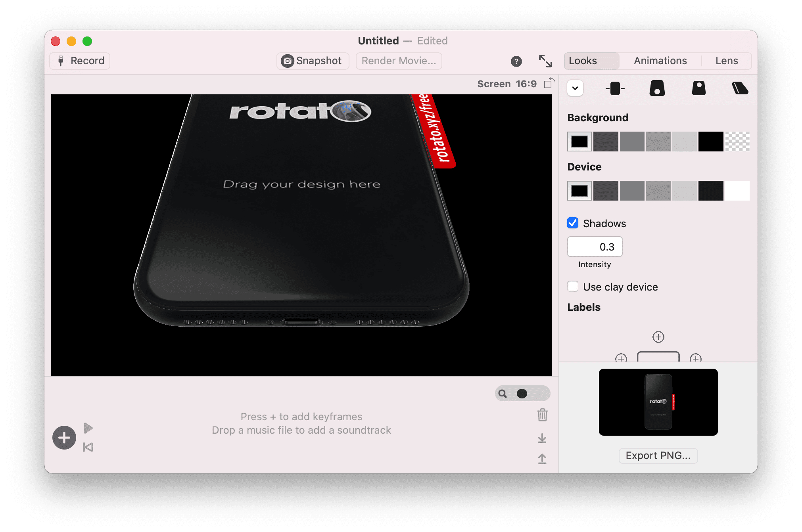Image resolution: width=802 pixels, height=532 pixels.
Task: Add a label with top plus circle
Action: tap(658, 337)
